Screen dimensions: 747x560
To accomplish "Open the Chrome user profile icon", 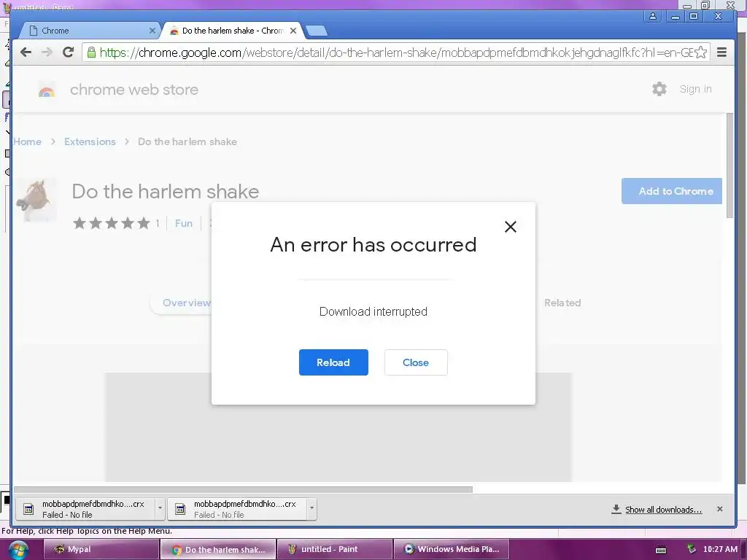I will point(653,16).
